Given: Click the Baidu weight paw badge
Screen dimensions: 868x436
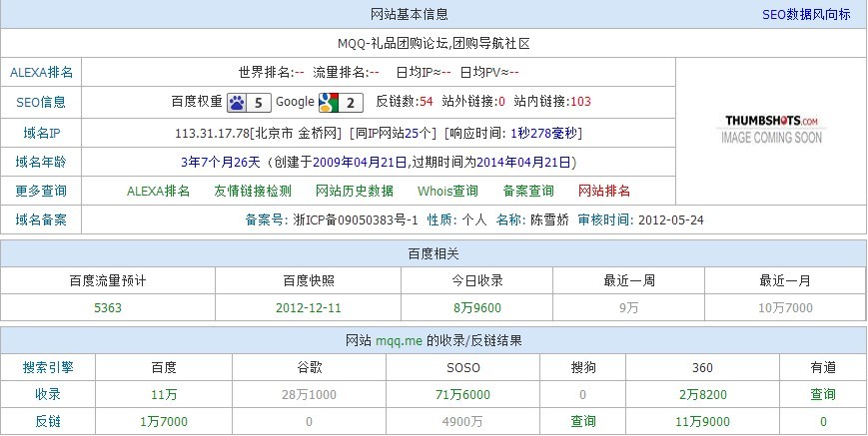Looking at the screenshot, I should click(x=249, y=102).
